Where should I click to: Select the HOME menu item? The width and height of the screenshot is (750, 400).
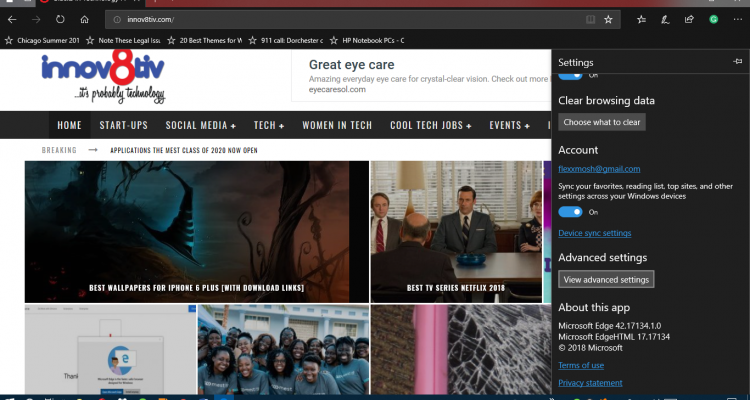[69, 125]
